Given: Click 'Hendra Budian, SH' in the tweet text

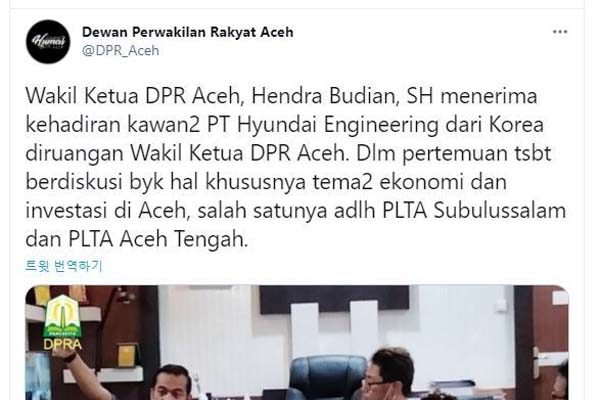Looking at the screenshot, I should coord(342,96).
